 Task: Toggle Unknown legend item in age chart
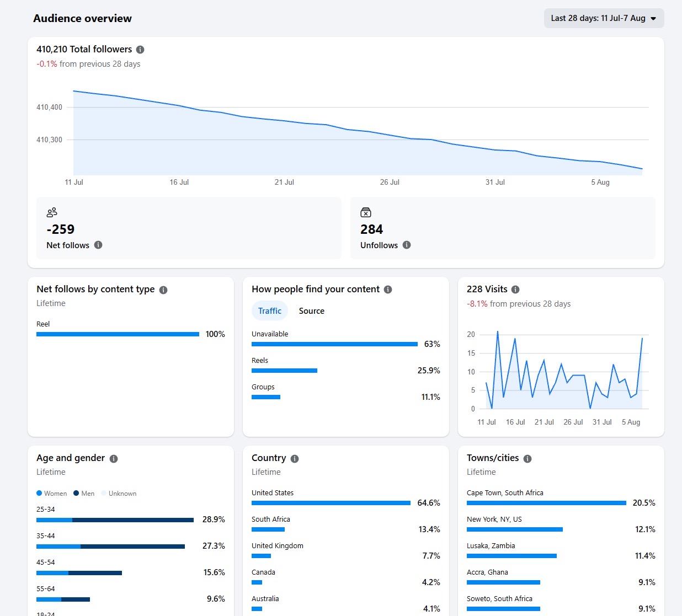coord(119,494)
